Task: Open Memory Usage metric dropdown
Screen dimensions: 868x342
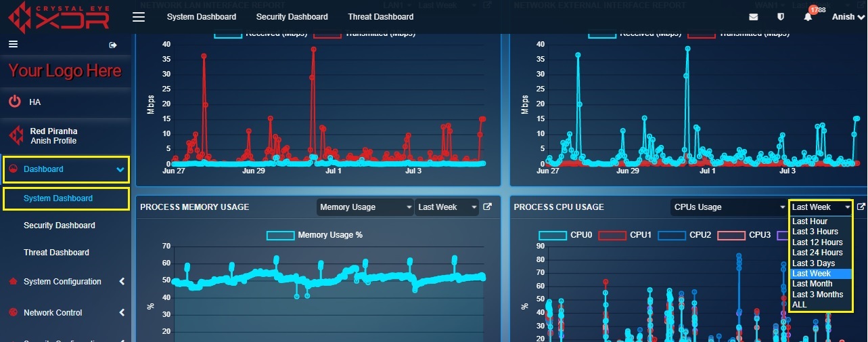Action: 365,207
